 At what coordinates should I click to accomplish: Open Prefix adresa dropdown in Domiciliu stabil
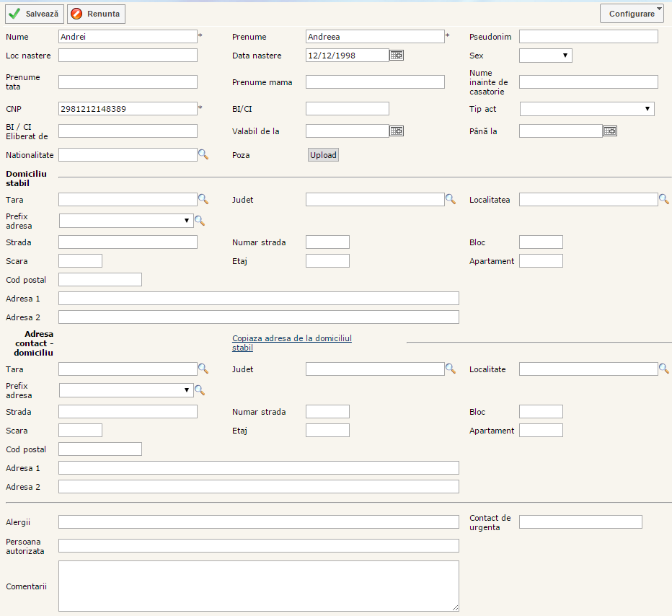(x=126, y=221)
